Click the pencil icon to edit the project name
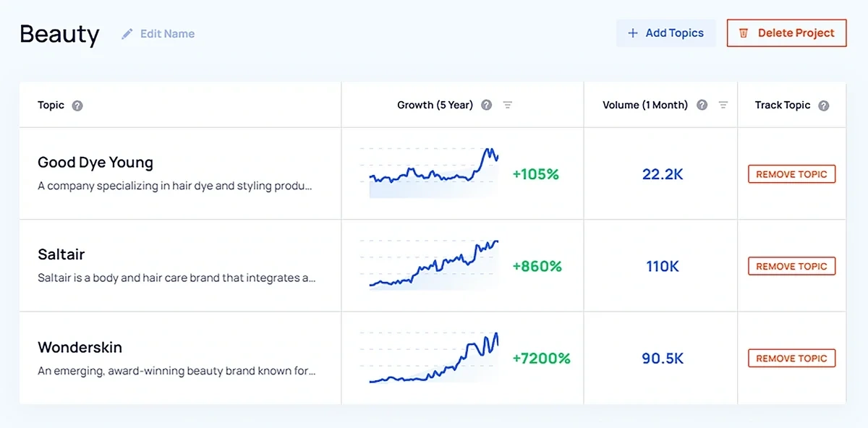The height and width of the screenshot is (428, 868). tap(127, 33)
